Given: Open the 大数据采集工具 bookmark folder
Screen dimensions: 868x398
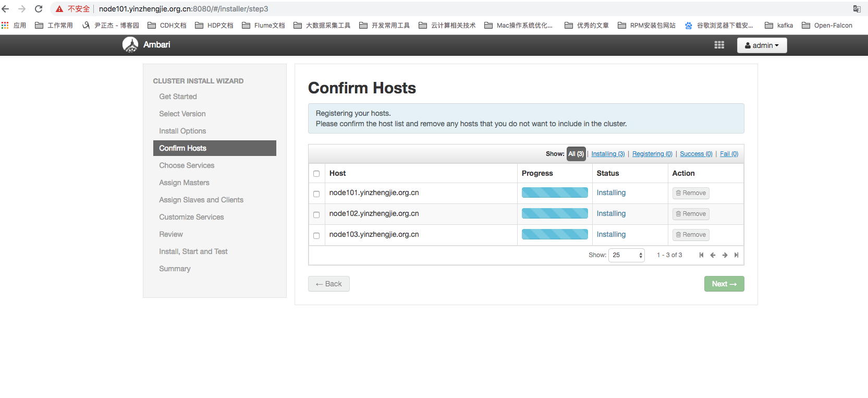Looking at the screenshot, I should point(322,25).
